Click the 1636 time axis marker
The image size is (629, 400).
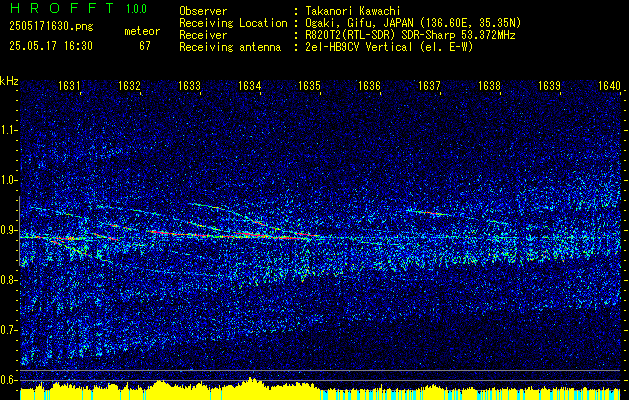click(369, 85)
